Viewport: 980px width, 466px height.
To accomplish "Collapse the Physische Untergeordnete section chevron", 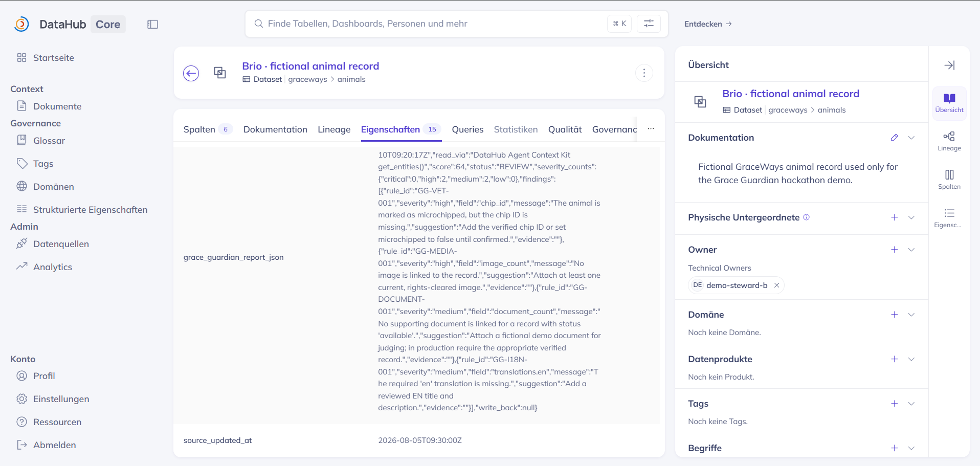I will tap(911, 217).
